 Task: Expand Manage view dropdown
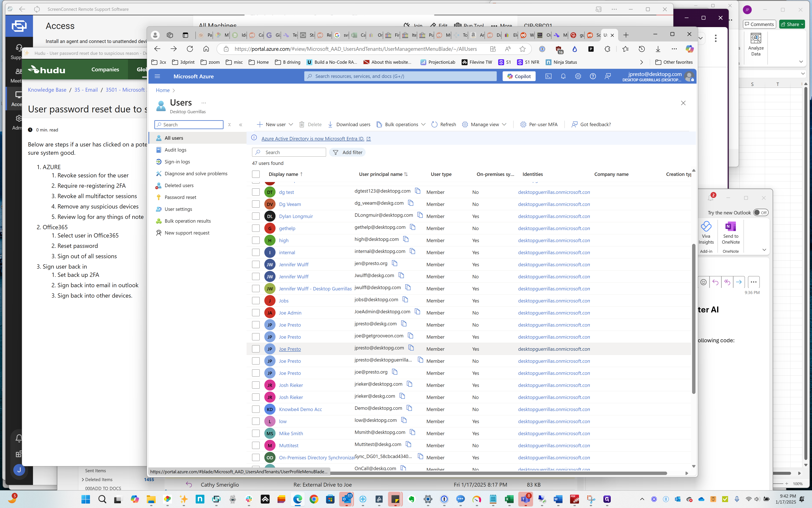[504, 124]
